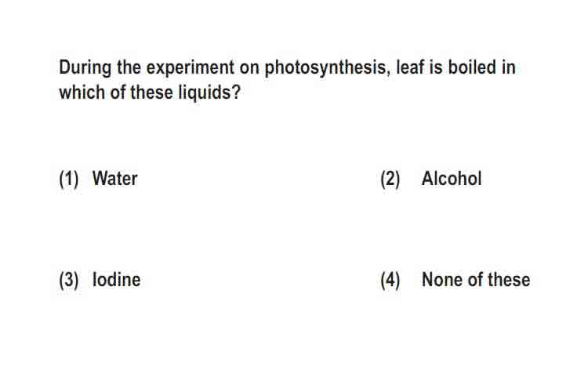
Task: Click the word experiment in the question
Action: [191, 68]
